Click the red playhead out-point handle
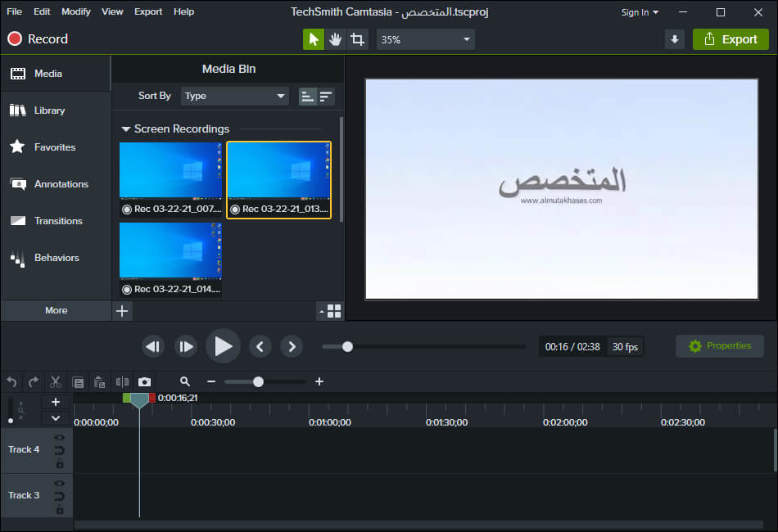 (152, 397)
